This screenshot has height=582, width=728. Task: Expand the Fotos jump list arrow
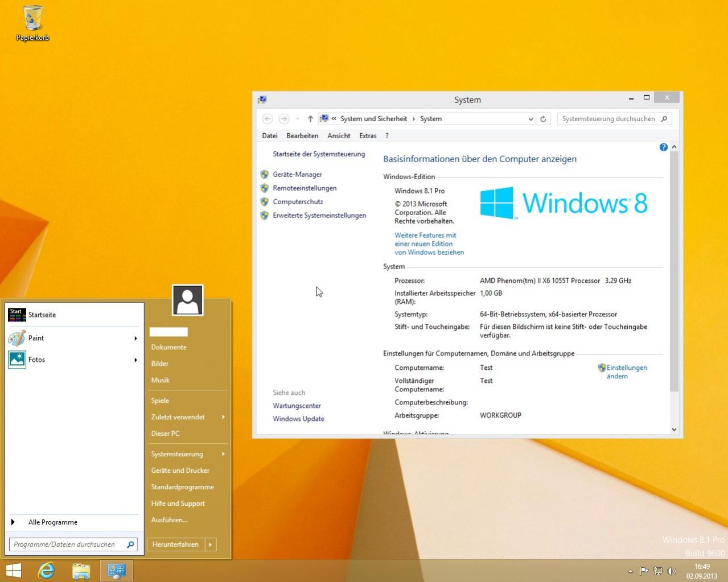pos(135,360)
